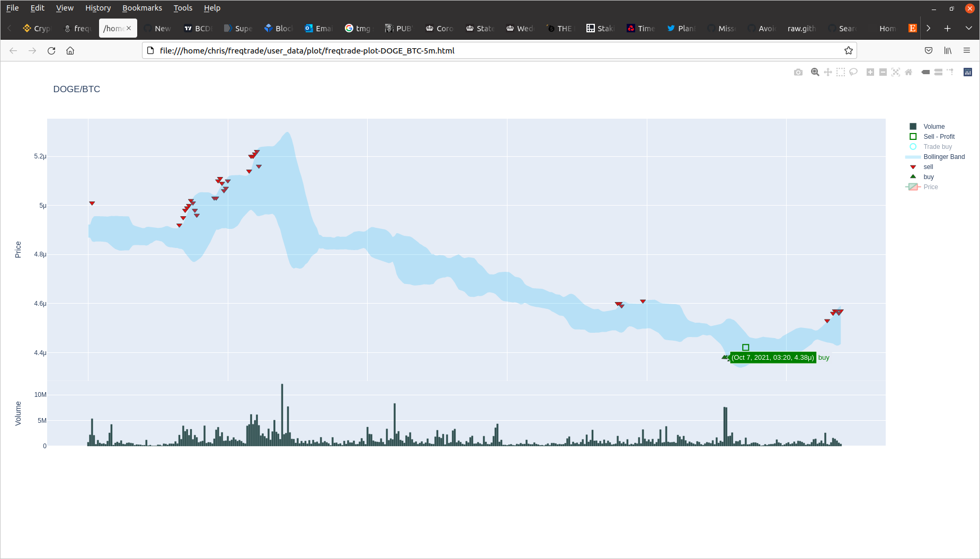The width and height of the screenshot is (980, 559).
Task: Zoom out using the minus icon
Action: pos(882,72)
